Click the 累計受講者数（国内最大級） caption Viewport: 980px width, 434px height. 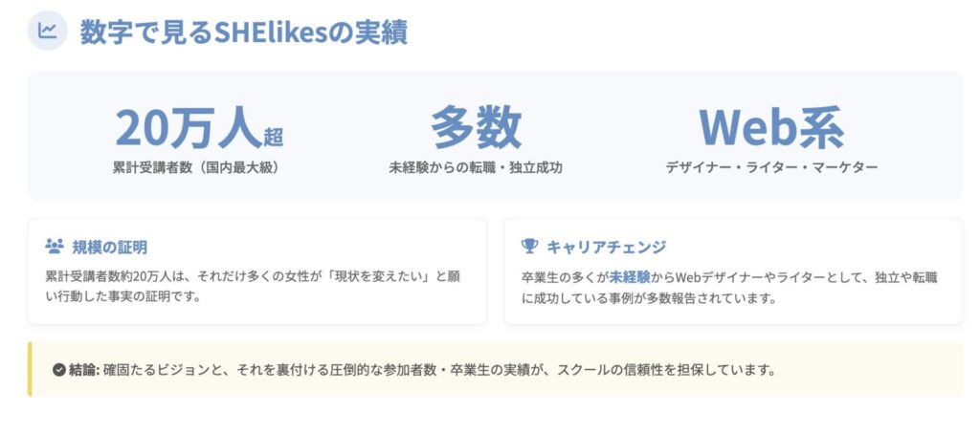click(200, 167)
